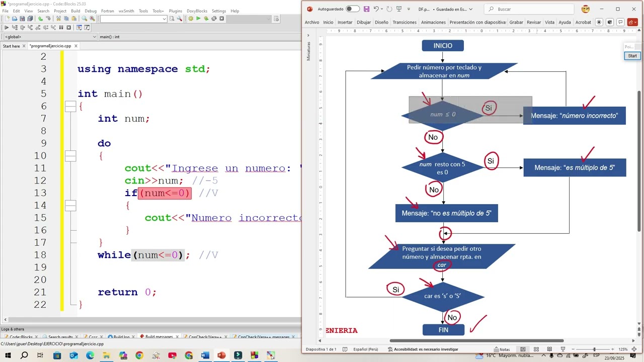The image size is (644, 362).
Task: Open Insertar ribbon tab in PowerPoint
Action: (345, 22)
